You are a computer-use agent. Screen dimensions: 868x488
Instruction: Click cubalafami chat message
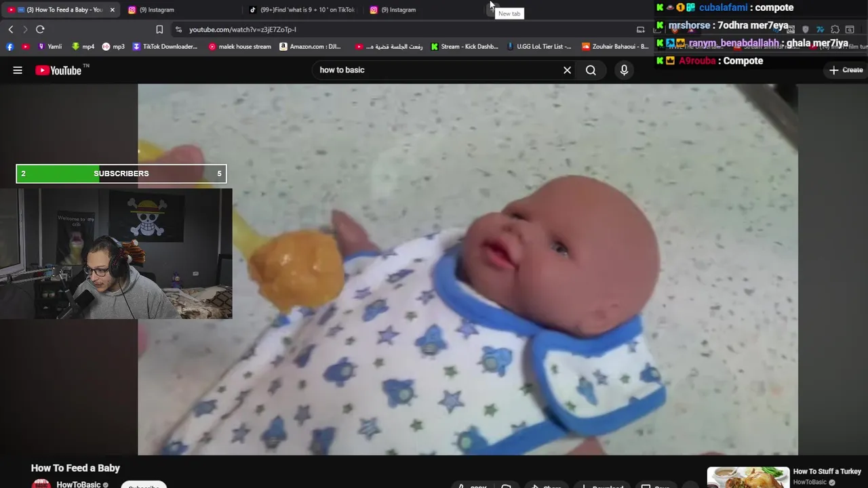click(725, 7)
